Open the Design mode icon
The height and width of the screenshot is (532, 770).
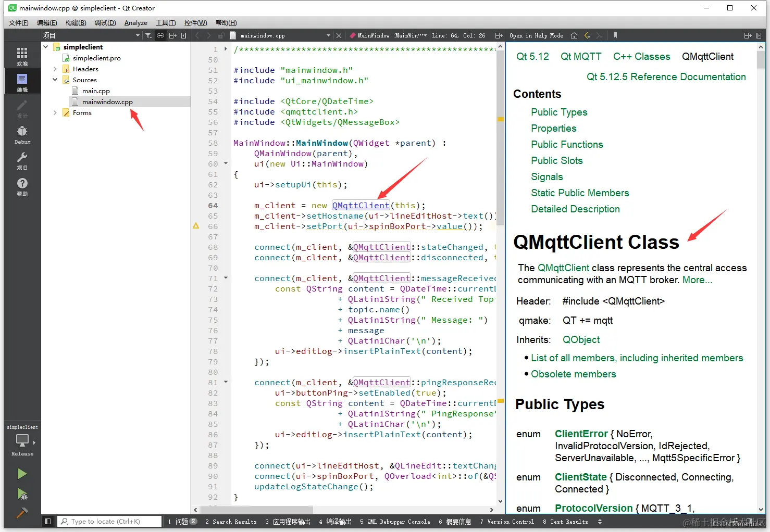[x=22, y=108]
